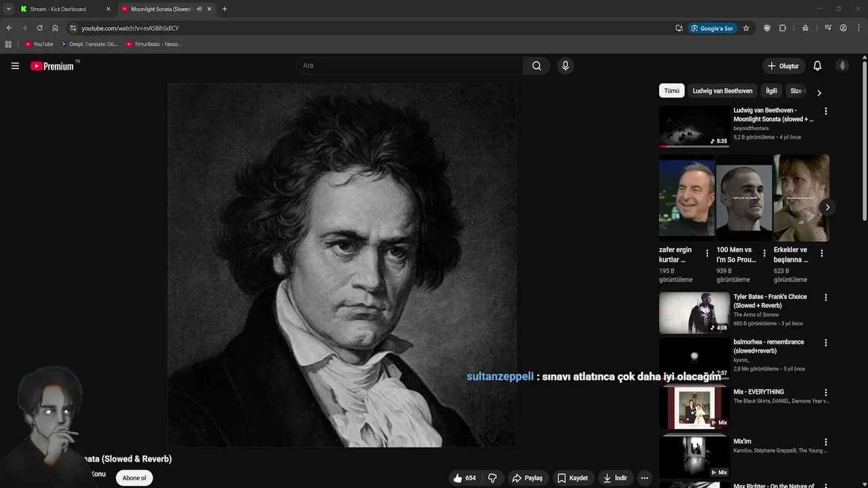This screenshot has width=868, height=488.
Task: Click Abone ol subscribe button
Action: click(x=134, y=478)
